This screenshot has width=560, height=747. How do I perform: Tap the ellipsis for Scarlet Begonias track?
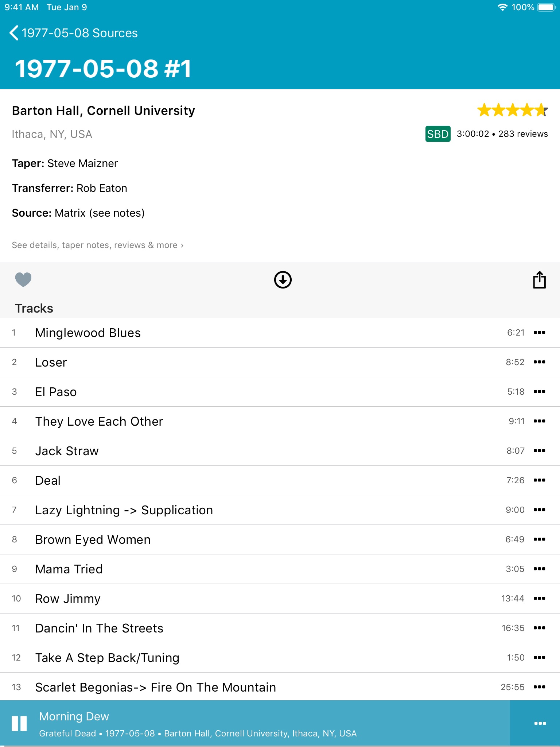click(539, 687)
